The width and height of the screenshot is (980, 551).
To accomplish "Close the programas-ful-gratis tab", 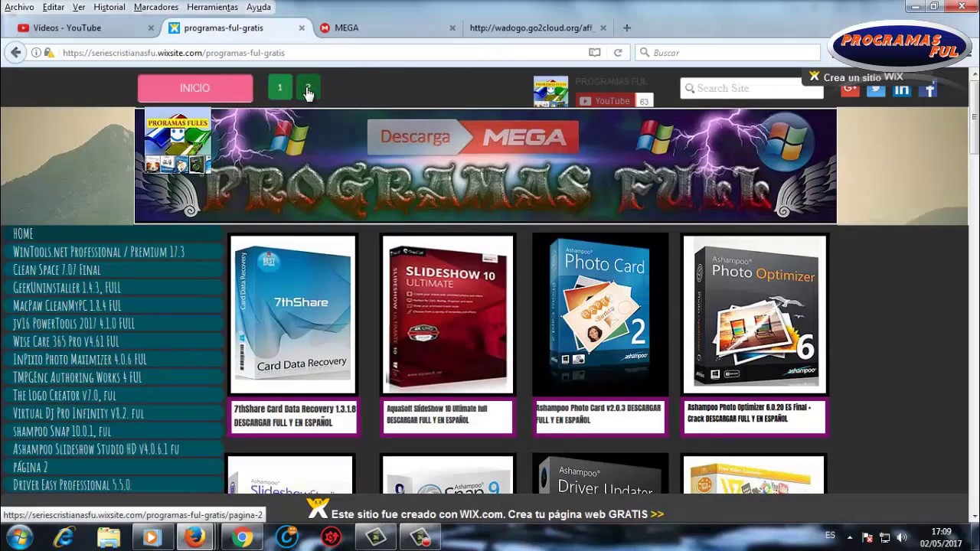I will pos(302,28).
